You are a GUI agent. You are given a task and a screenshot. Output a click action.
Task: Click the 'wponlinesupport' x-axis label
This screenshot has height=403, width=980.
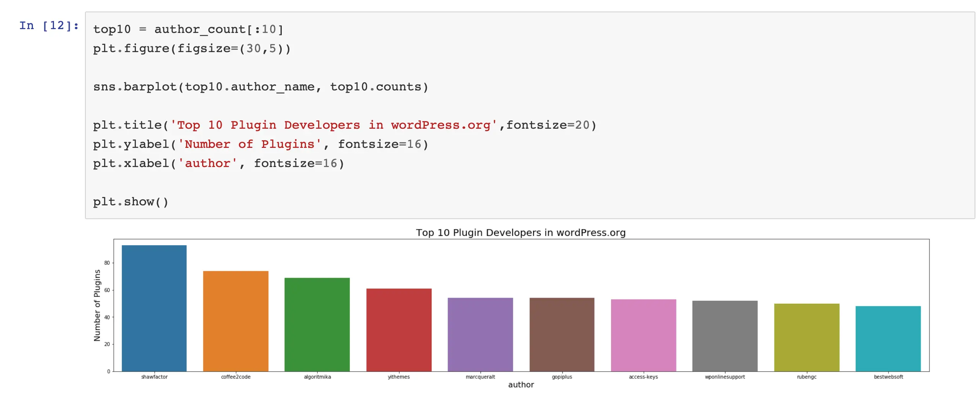(x=725, y=377)
